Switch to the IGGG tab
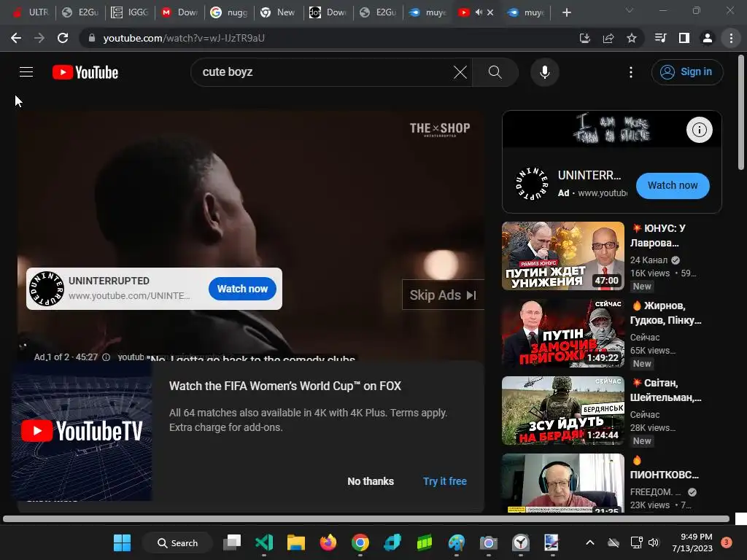 click(131, 12)
